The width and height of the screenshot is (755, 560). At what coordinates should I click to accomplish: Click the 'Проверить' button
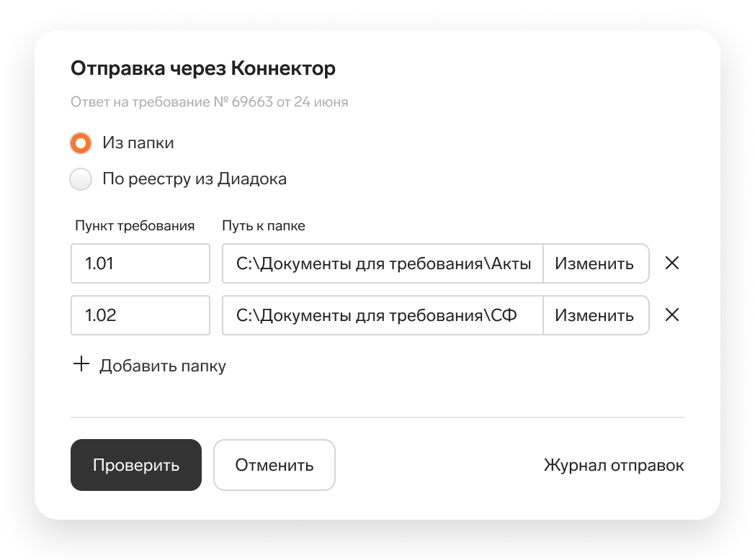pyautogui.click(x=135, y=465)
